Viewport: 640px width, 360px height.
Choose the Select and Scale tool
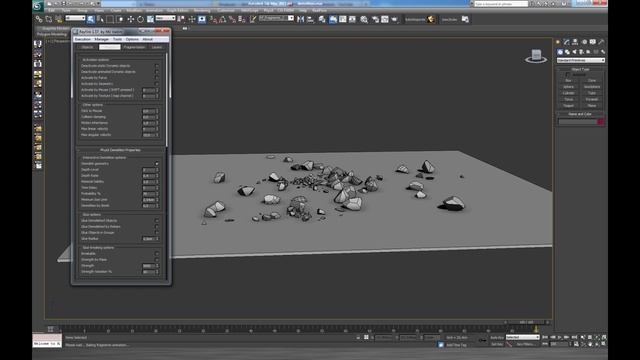(150, 19)
